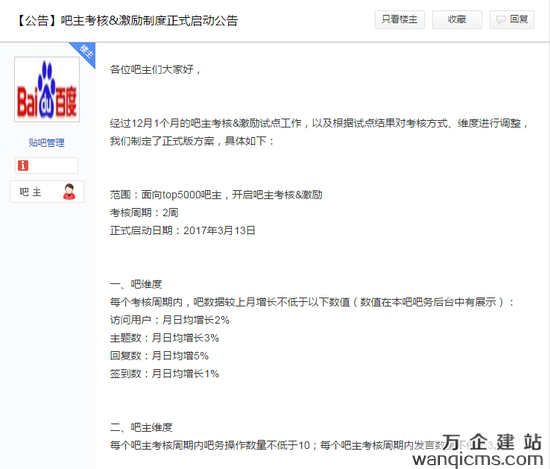Click the 访问用户：月日均增长2% line
The height and width of the screenshot is (469, 550).
170,320
